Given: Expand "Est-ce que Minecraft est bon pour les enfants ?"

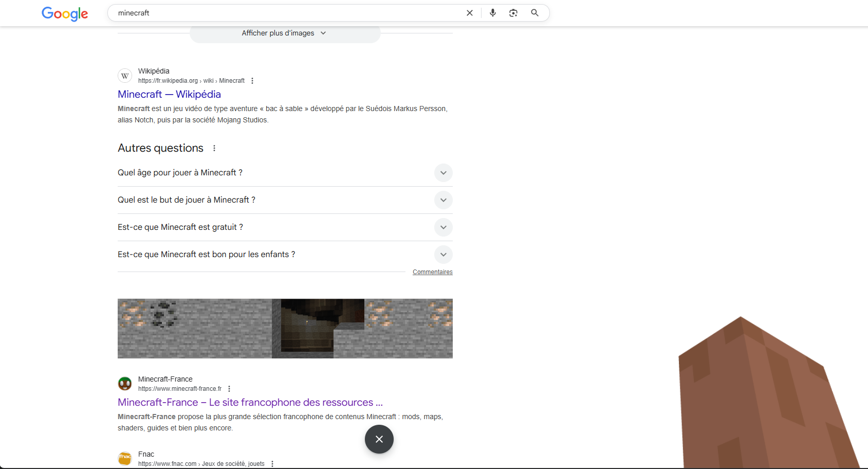Looking at the screenshot, I should click(x=443, y=255).
